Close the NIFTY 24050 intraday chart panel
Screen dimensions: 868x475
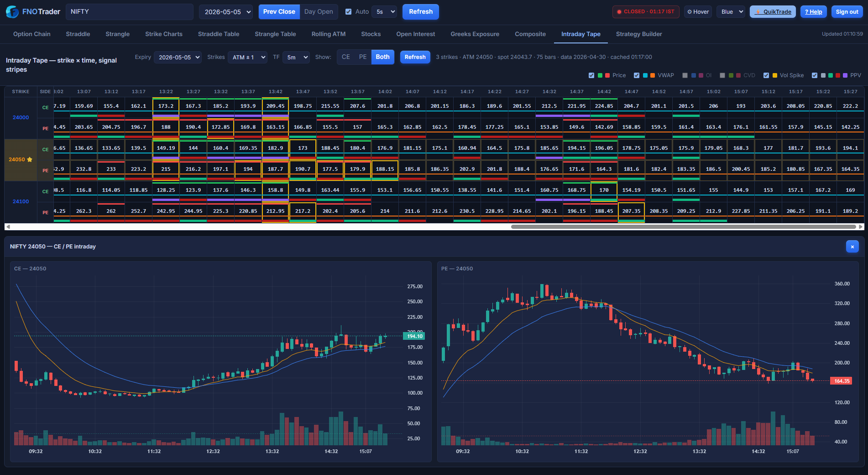click(852, 247)
